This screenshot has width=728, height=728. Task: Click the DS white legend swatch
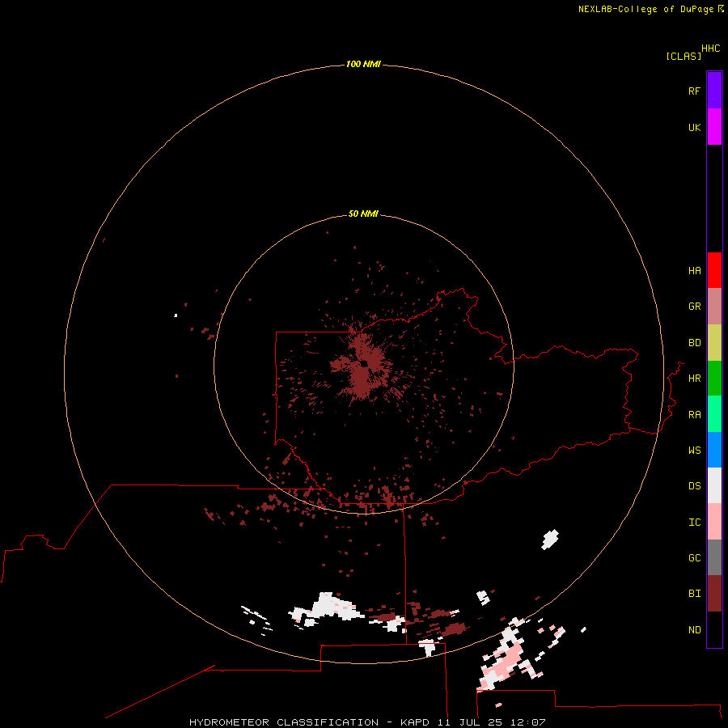714,485
